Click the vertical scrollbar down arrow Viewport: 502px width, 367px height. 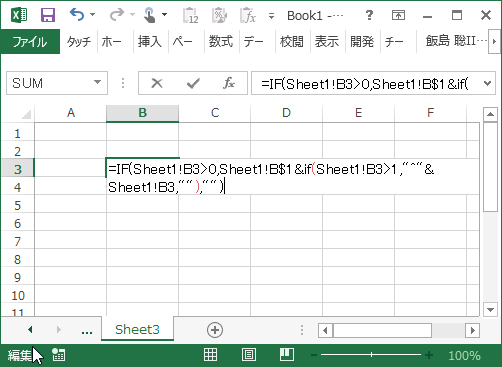coord(490,309)
